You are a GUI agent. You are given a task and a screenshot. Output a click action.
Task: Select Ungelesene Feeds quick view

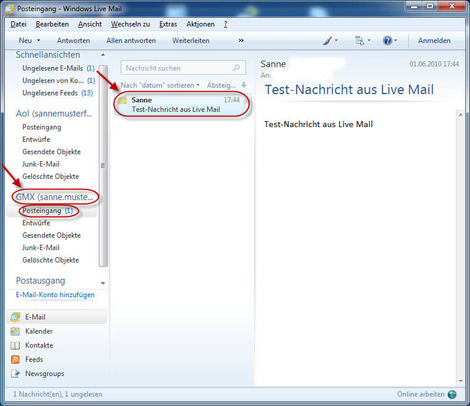coord(57,93)
